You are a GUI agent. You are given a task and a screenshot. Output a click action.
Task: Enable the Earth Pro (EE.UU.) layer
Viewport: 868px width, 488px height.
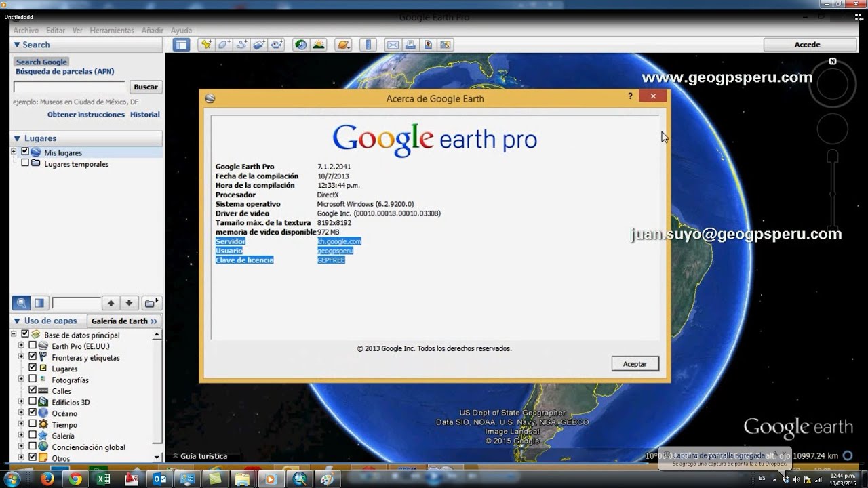[x=32, y=346]
